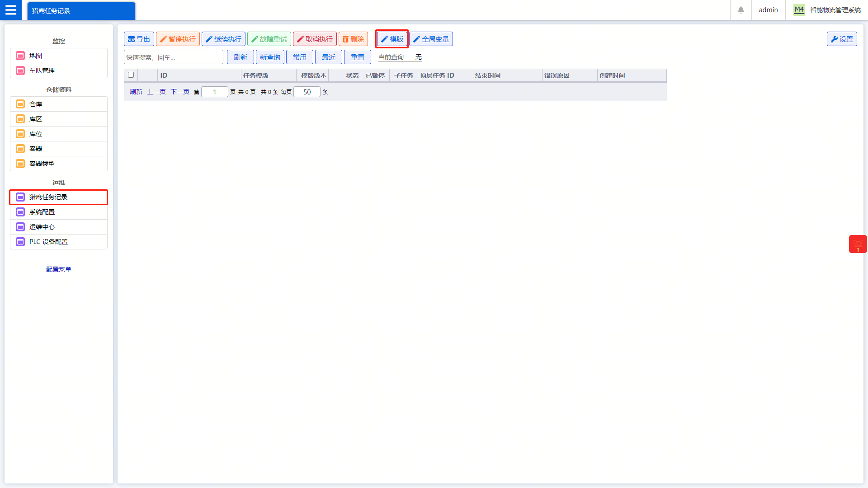Click the 库位 sidebar icon

click(20, 134)
